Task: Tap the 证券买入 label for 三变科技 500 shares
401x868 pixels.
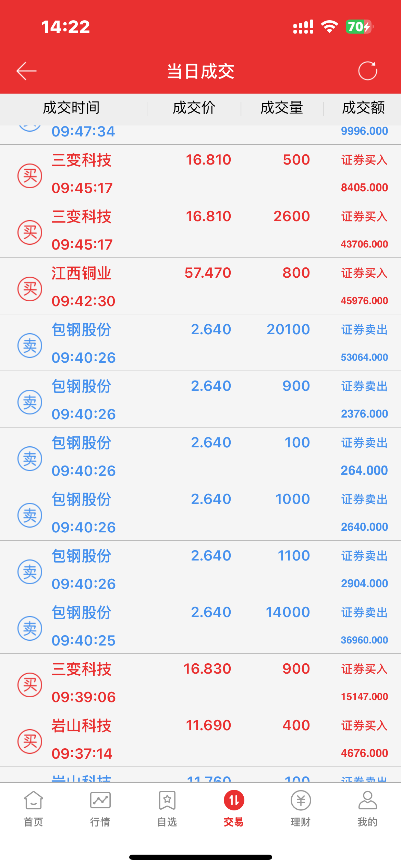Action: [364, 160]
